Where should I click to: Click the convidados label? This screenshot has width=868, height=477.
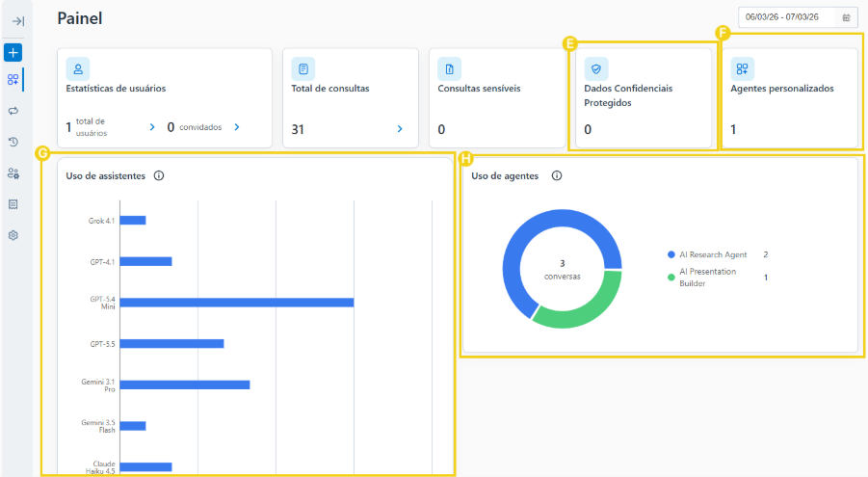click(x=200, y=127)
